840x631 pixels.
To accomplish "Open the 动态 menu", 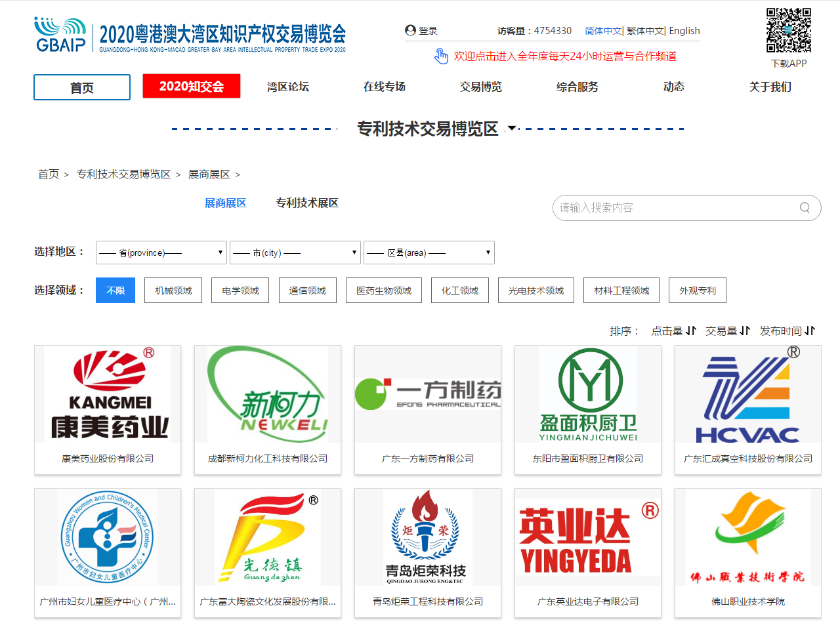I will pos(674,87).
